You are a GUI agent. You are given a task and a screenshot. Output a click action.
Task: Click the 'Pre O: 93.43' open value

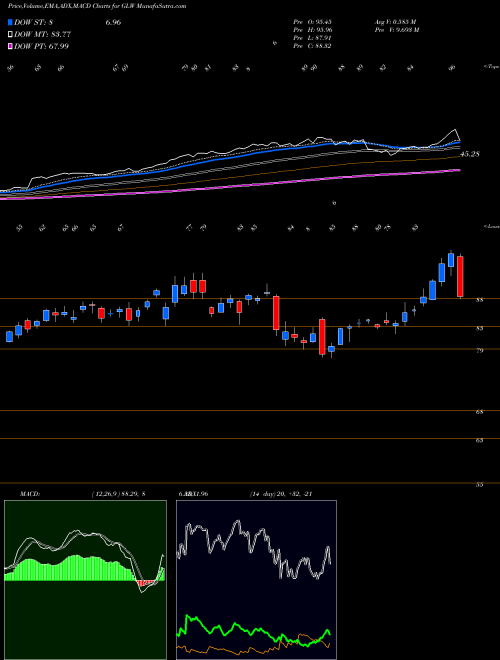pos(312,22)
